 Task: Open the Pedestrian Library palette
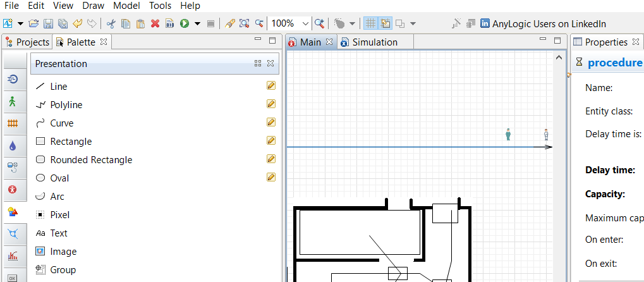pos(13,102)
